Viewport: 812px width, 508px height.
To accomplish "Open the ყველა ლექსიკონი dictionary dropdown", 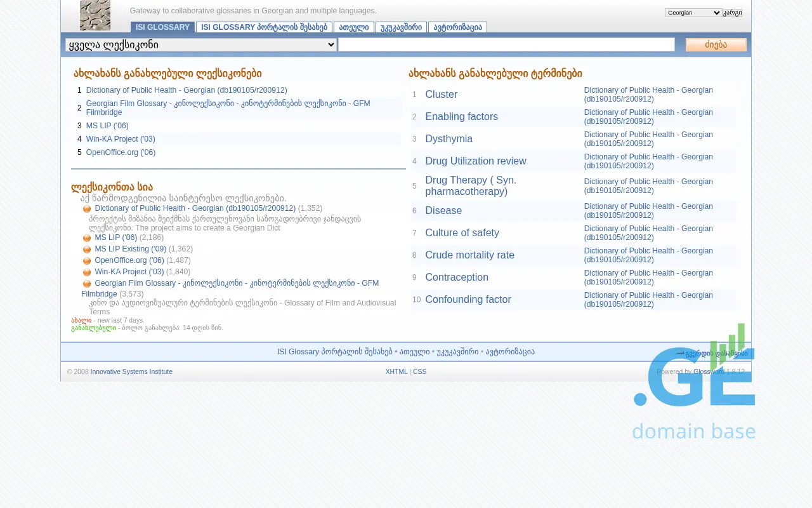I will pos(200,44).
